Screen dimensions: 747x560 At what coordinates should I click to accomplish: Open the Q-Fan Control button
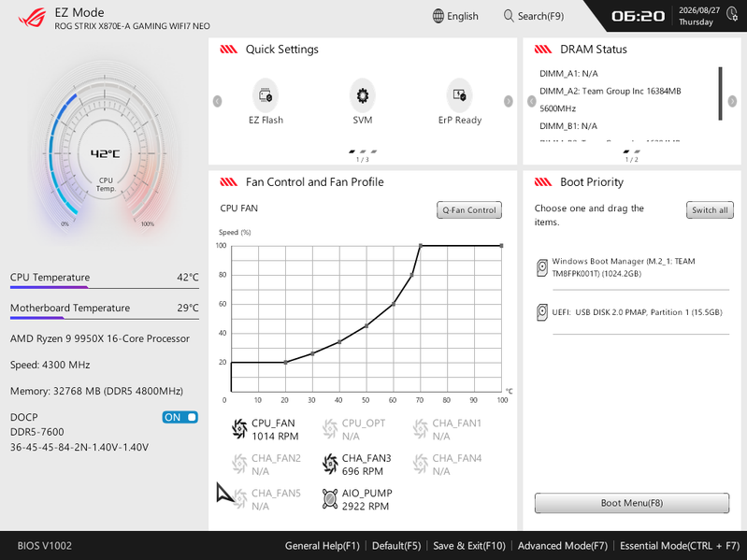469,210
